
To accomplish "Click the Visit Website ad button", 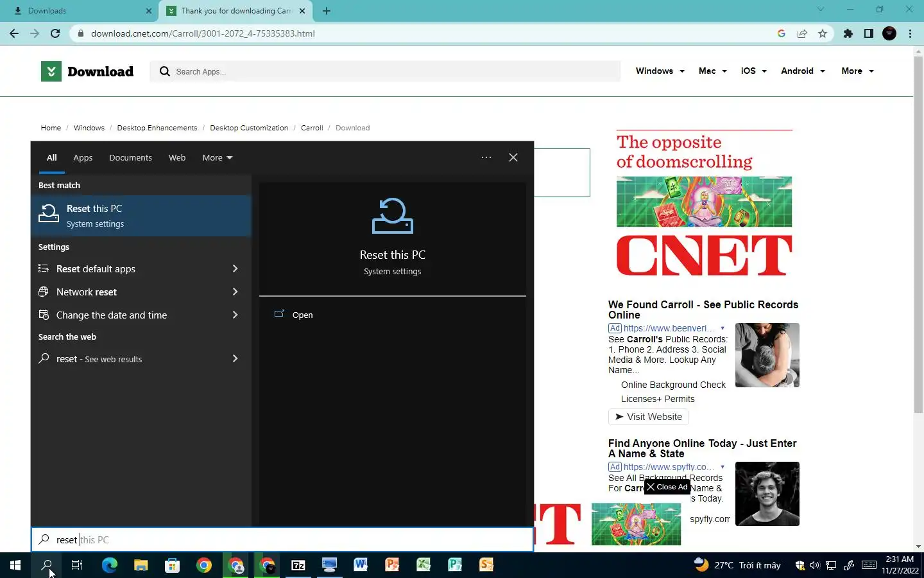I will coord(648,417).
